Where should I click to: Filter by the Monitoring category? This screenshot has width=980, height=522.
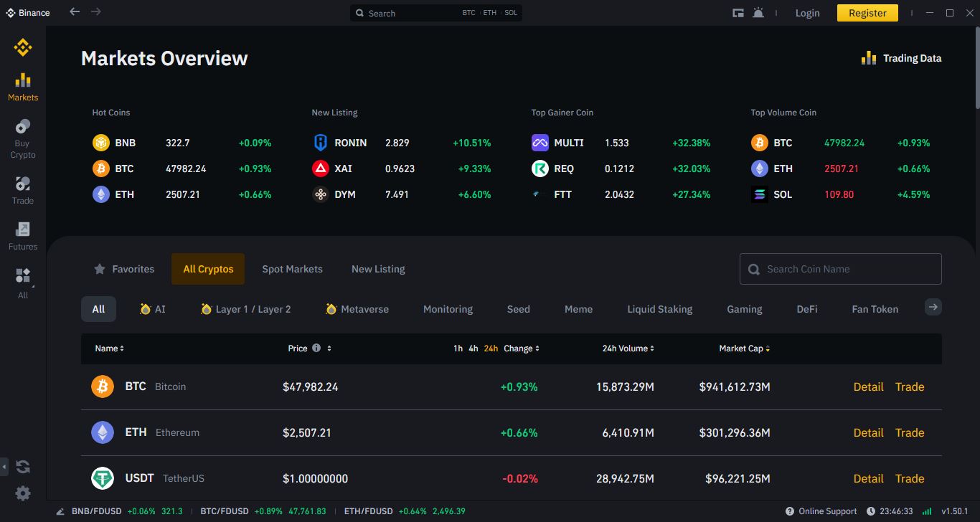[448, 309]
